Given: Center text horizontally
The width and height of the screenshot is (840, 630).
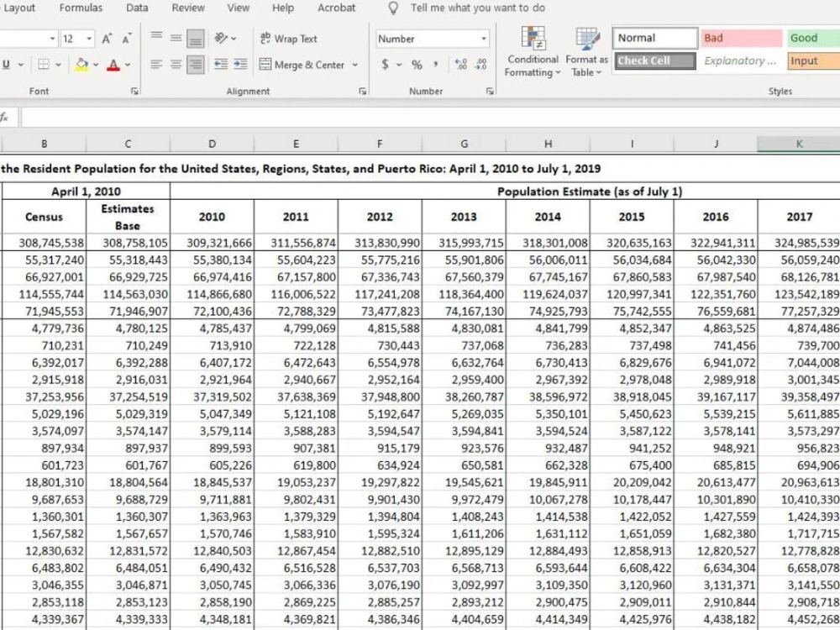Looking at the screenshot, I should pos(176,65).
